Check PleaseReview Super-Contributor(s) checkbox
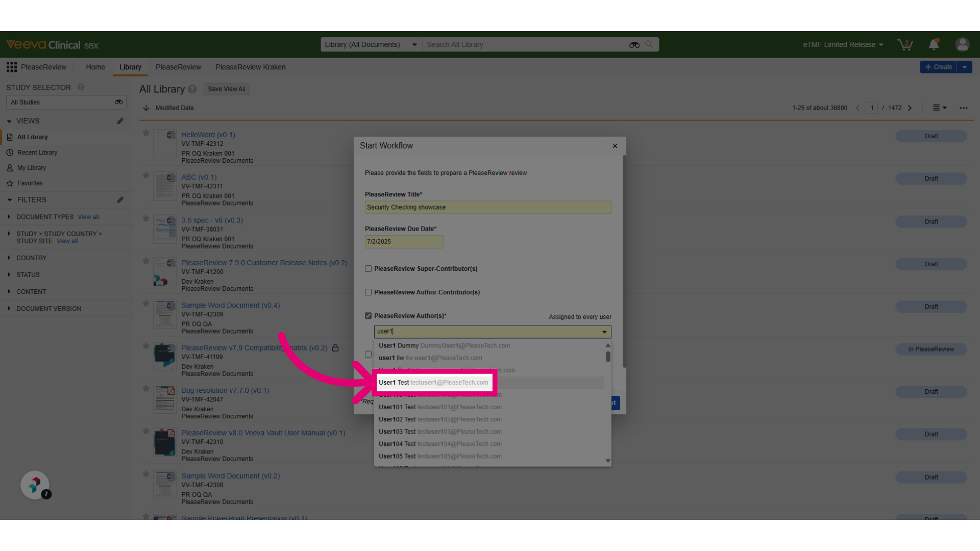This screenshot has width=980, height=551. click(x=368, y=269)
